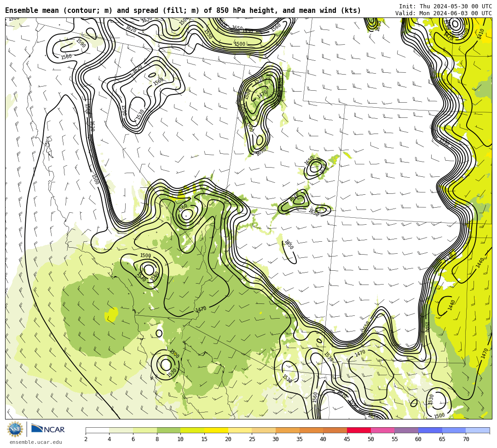
Task: Click the colorbar label 6
Action: click(x=133, y=439)
